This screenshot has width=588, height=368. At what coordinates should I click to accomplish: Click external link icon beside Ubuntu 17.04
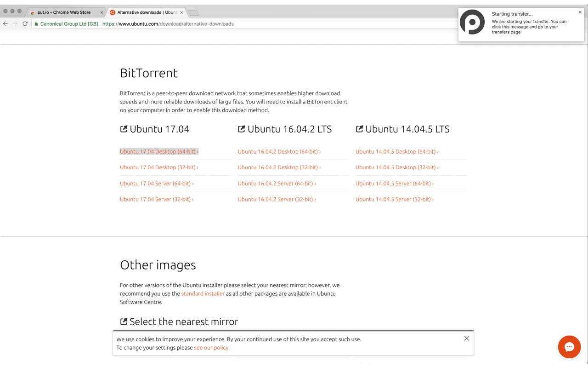coord(124,129)
